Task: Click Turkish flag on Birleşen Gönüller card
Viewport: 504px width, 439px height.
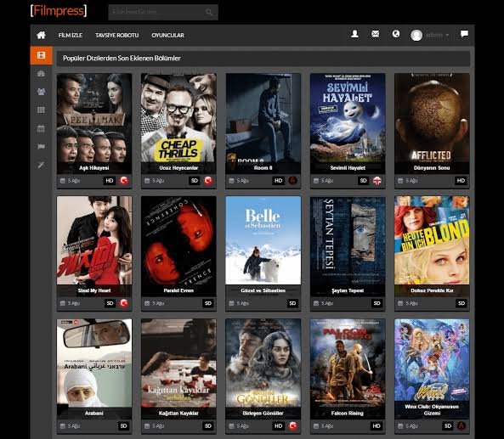Action: click(293, 425)
